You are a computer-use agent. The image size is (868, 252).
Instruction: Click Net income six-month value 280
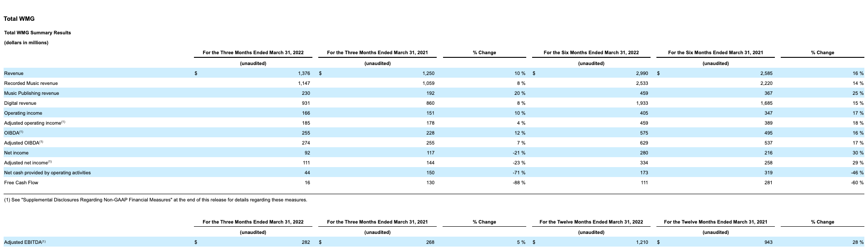644,153
